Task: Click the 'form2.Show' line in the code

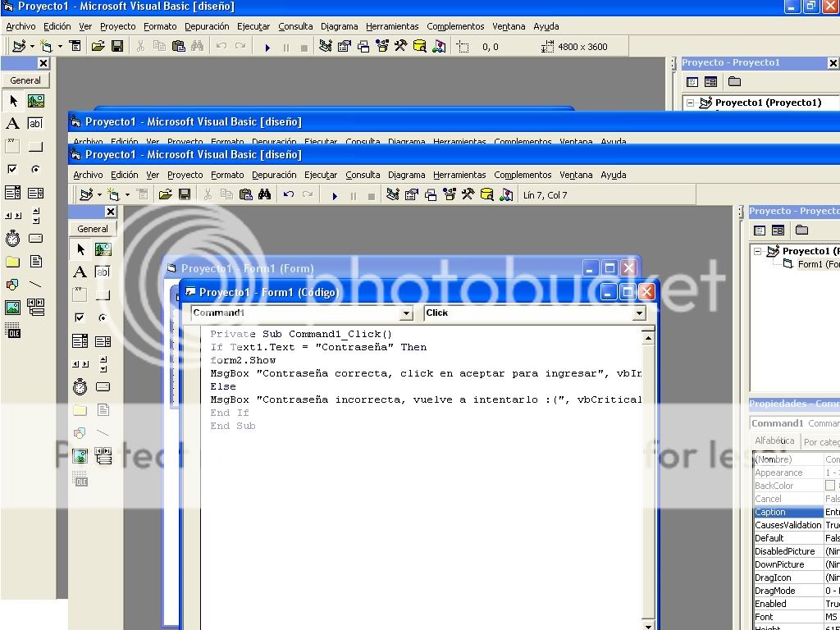Action: pos(243,360)
